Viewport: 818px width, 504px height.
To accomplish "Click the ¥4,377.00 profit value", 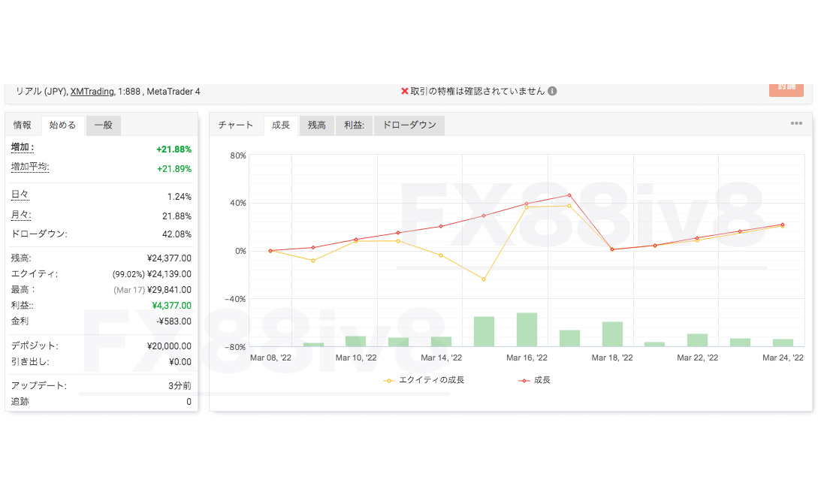I will (171, 305).
